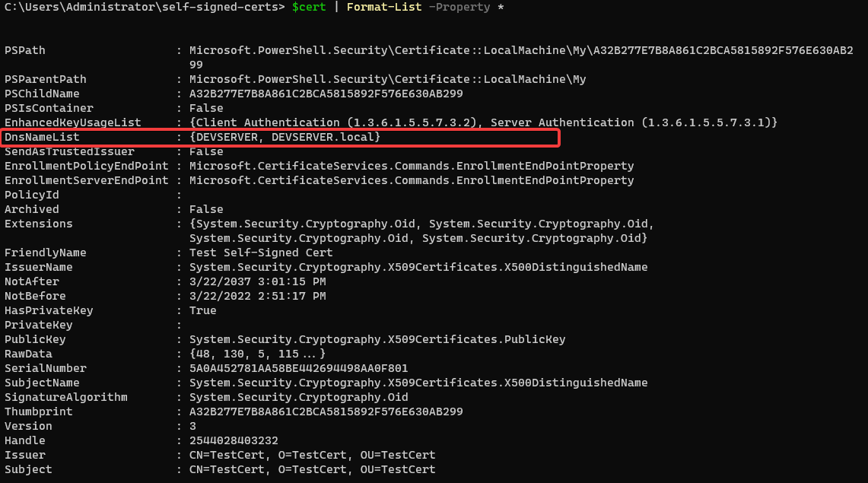868x483 pixels.
Task: Click the HasPrivateKey True value
Action: point(203,310)
